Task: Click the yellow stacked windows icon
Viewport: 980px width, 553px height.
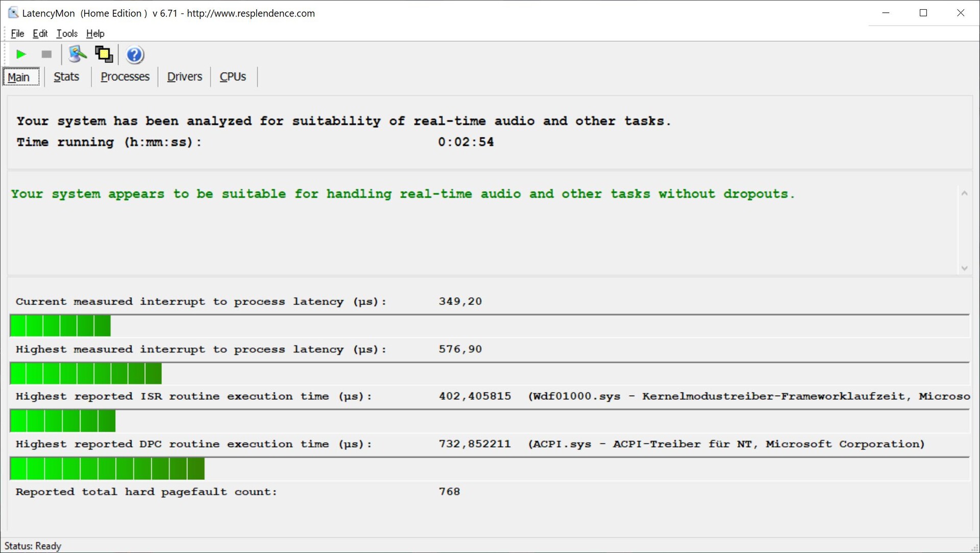Action: click(x=104, y=54)
